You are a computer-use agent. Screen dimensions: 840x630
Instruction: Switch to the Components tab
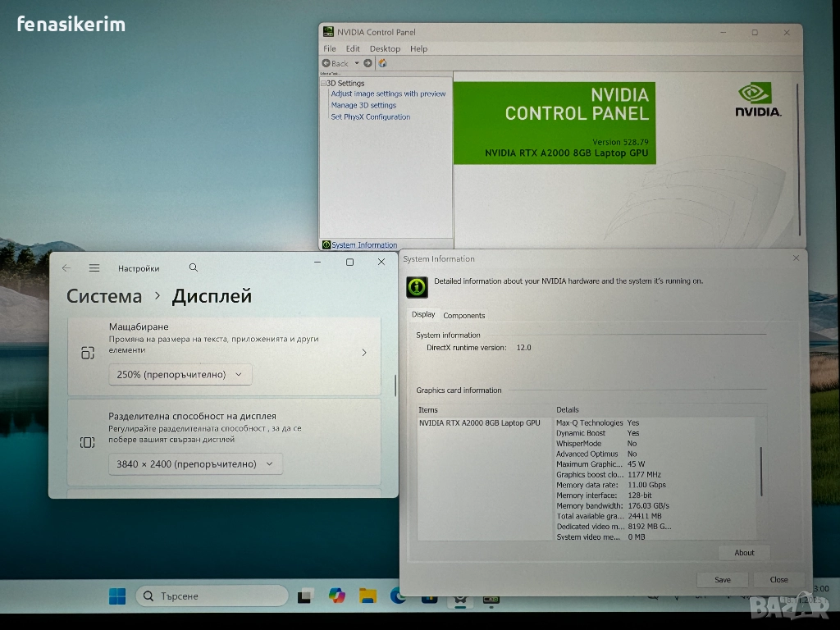463,315
